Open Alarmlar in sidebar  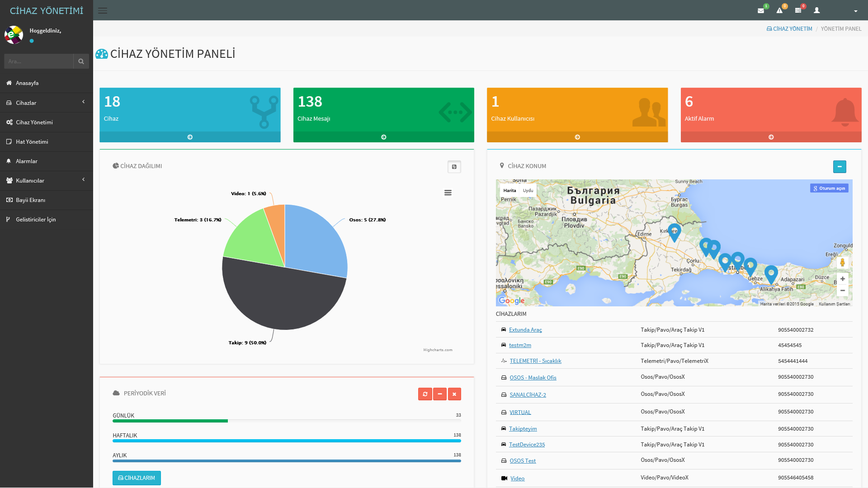(47, 161)
